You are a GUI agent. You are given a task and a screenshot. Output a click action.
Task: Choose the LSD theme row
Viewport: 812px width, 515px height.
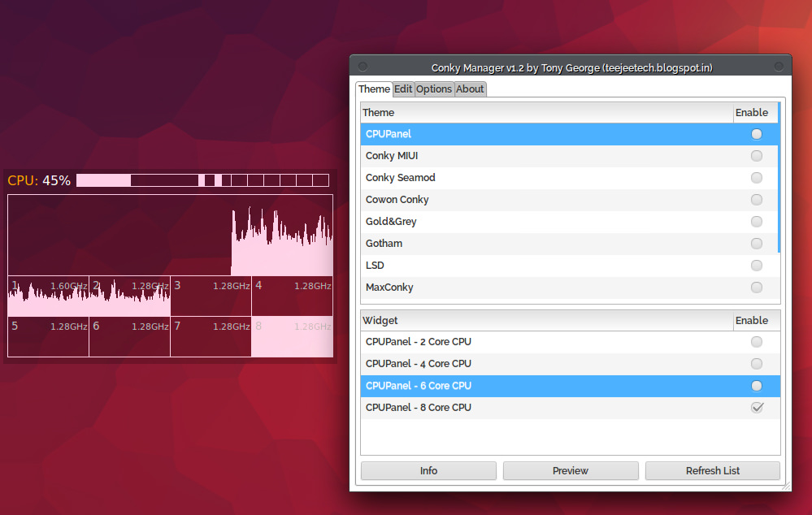[x=376, y=266]
